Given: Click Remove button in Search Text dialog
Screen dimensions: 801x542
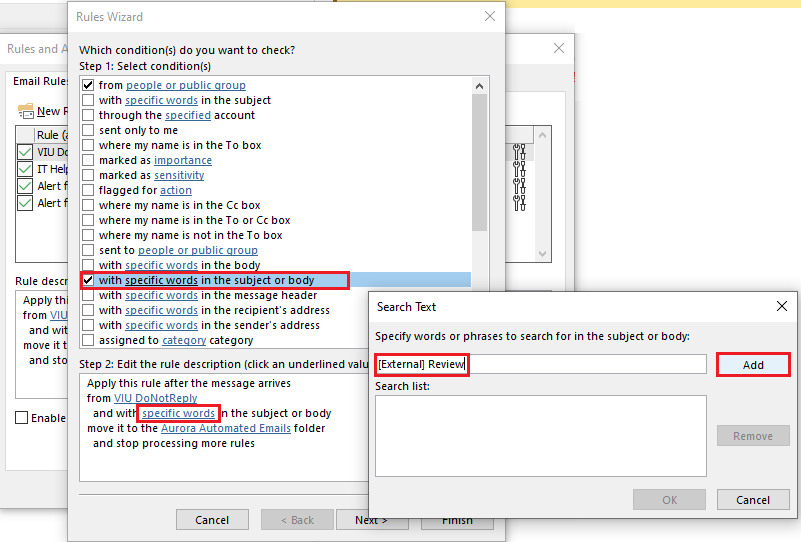Looking at the screenshot, I should (753, 436).
